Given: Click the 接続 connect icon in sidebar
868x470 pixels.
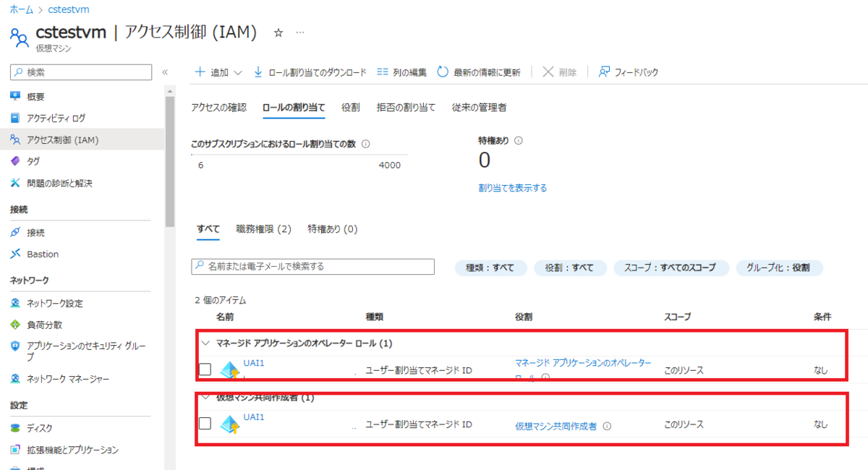Looking at the screenshot, I should pyautogui.click(x=15, y=233).
